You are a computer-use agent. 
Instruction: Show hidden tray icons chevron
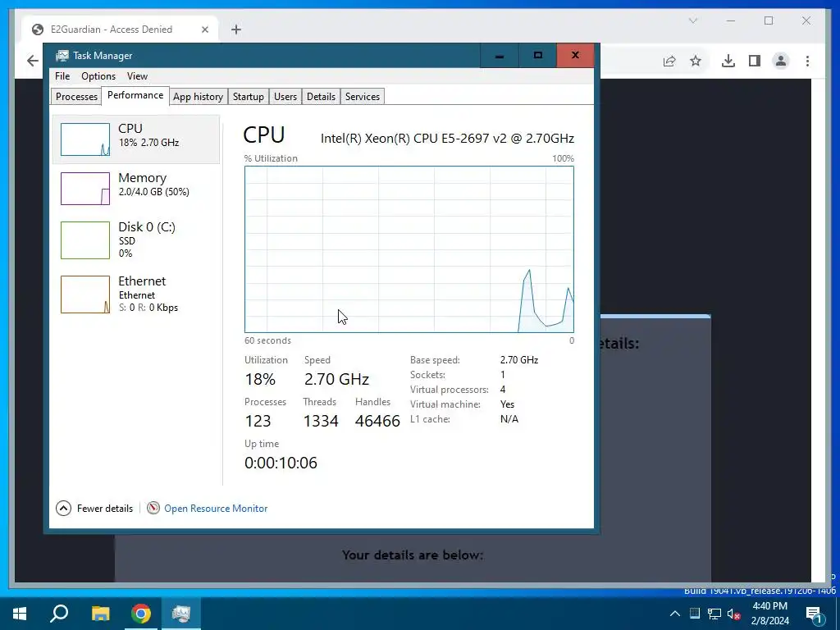tap(675, 614)
